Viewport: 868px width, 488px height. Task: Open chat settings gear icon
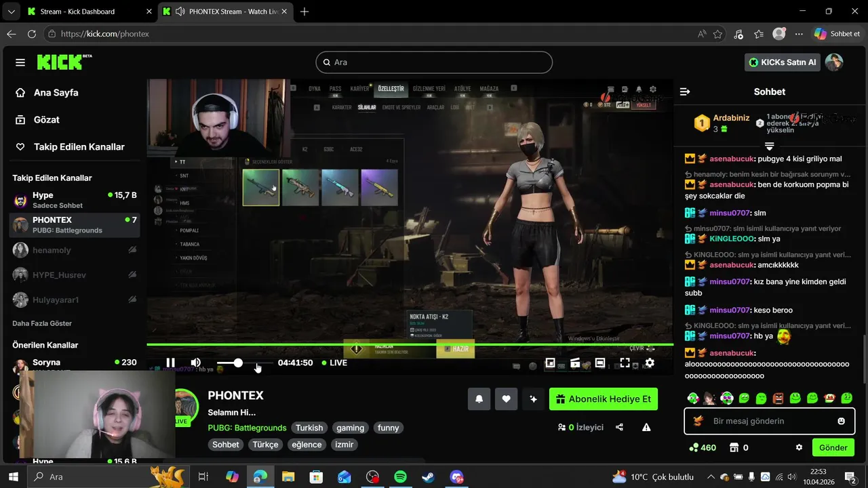tap(799, 447)
